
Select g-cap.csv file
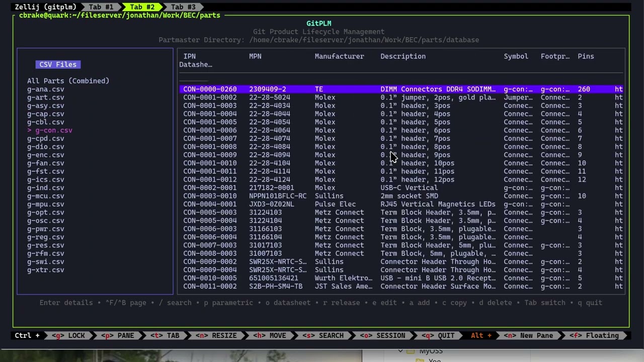coord(46,114)
